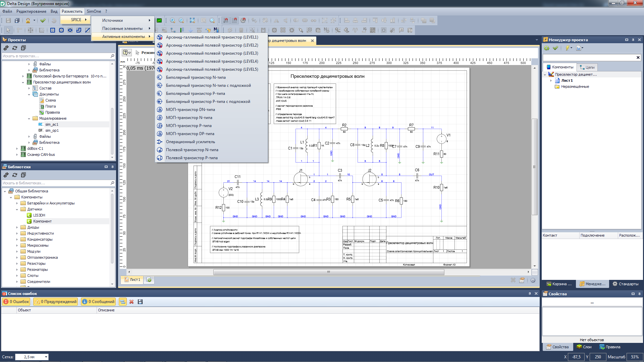Select Операционный усилитель menu entry

(x=190, y=142)
